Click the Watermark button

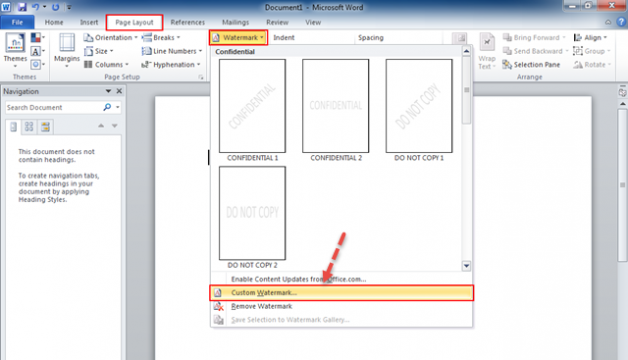238,38
